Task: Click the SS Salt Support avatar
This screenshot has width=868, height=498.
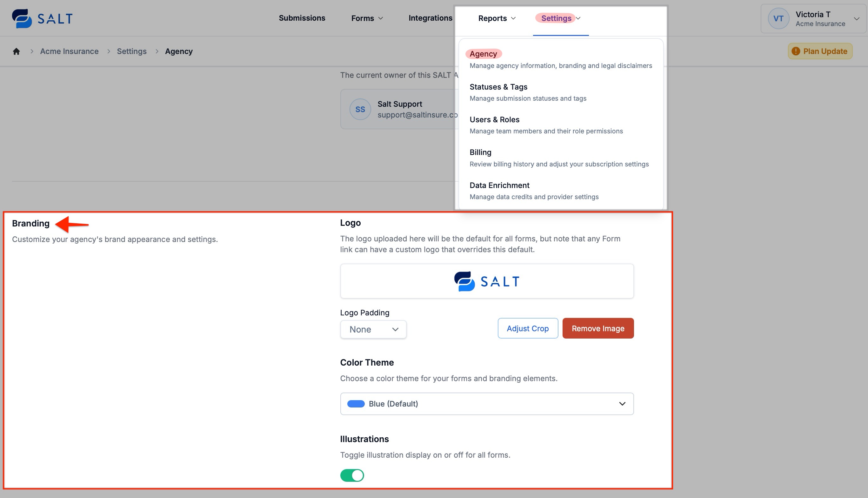Action: pos(360,109)
